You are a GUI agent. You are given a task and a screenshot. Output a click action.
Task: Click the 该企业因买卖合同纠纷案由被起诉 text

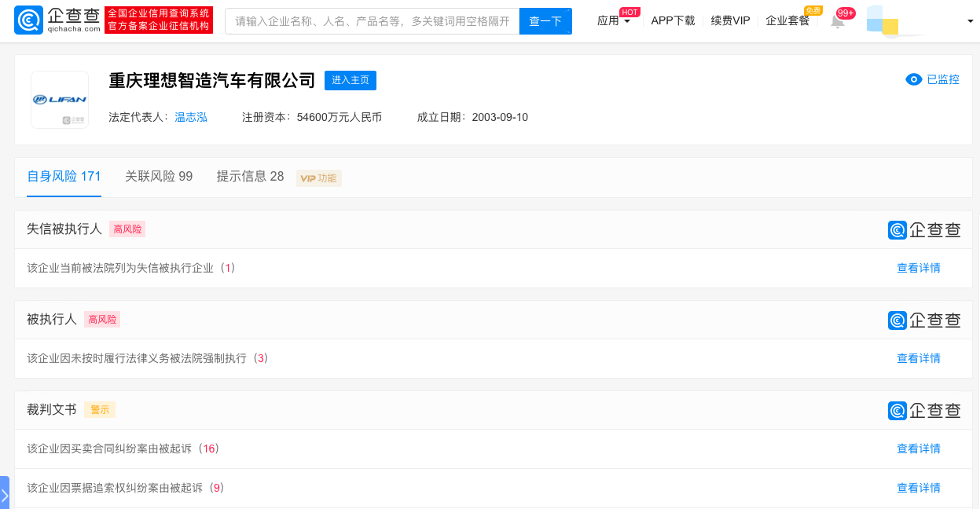pyautogui.click(x=109, y=449)
